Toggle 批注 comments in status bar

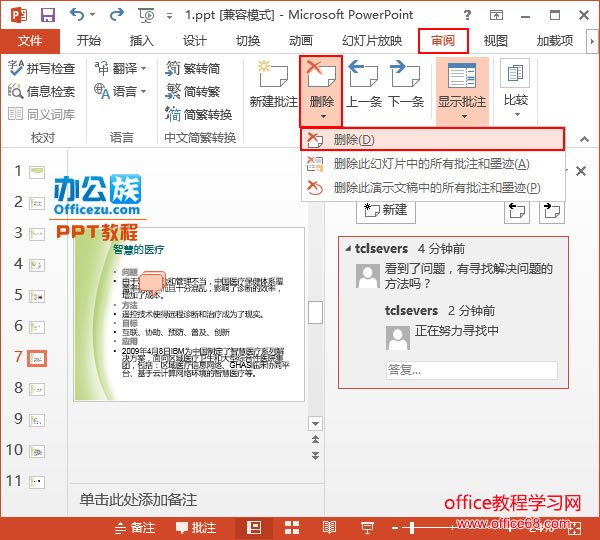point(196,528)
